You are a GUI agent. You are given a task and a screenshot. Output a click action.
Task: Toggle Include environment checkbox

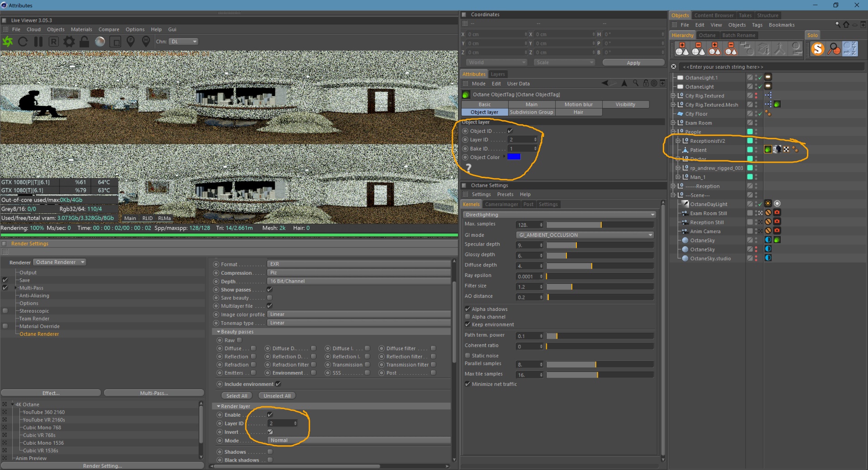point(278,384)
